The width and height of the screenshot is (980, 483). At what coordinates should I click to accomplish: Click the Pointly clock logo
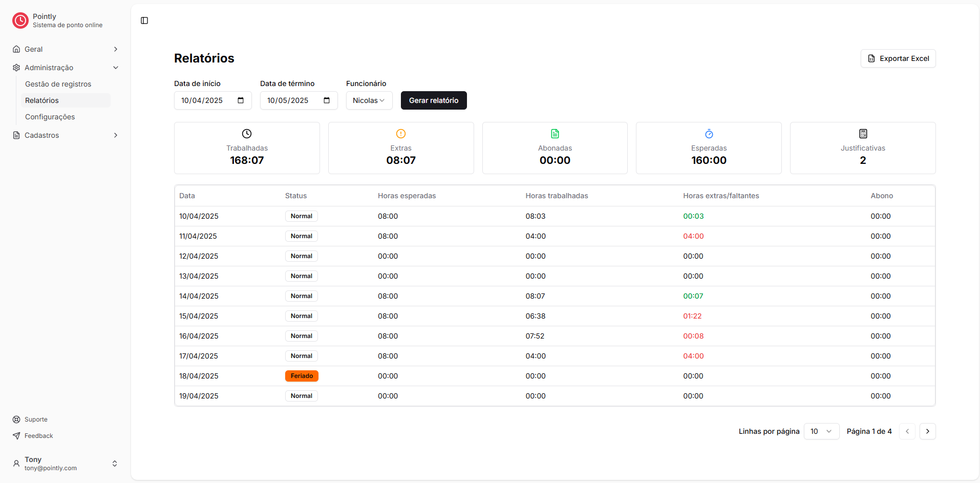click(20, 20)
